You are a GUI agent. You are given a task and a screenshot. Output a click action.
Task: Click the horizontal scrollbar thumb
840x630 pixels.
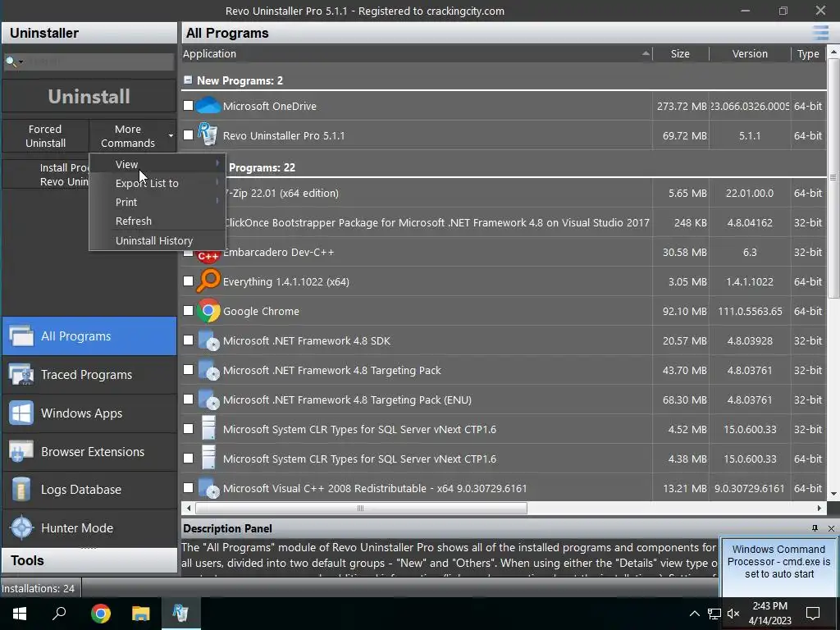[361, 508]
